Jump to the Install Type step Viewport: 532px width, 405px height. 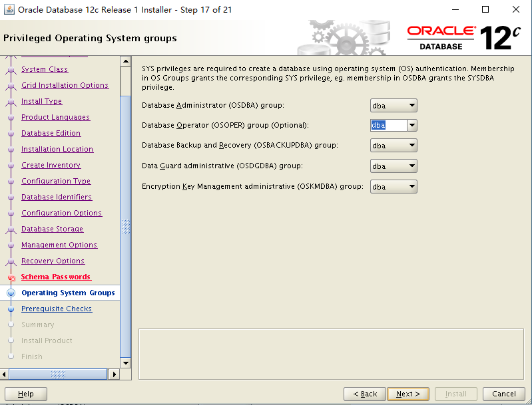41,101
